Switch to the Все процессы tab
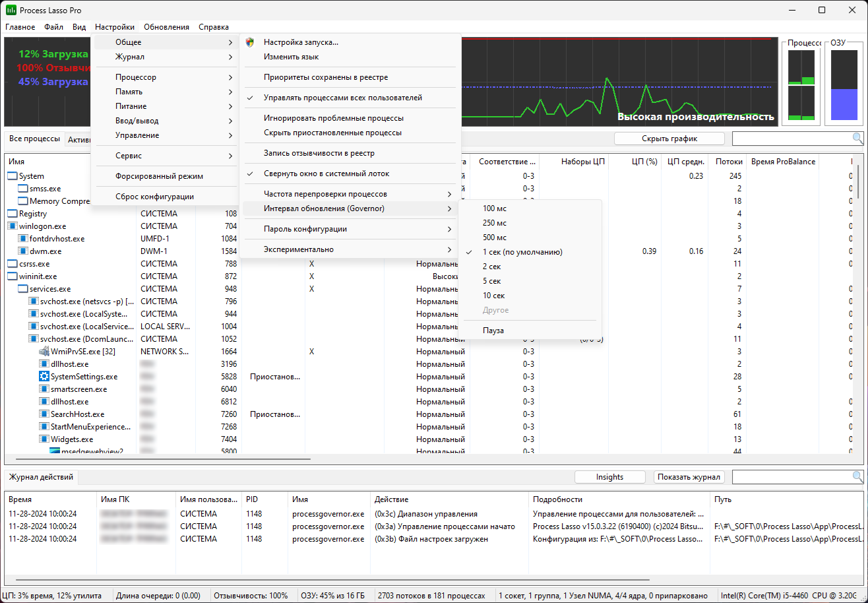 (x=34, y=139)
